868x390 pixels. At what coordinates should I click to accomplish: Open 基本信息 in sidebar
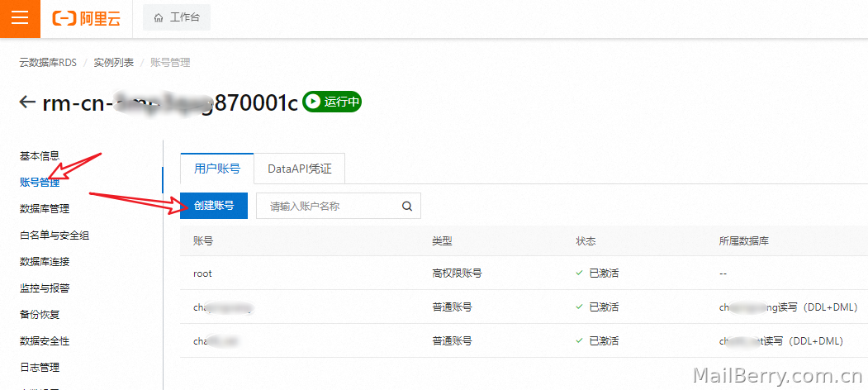40,156
